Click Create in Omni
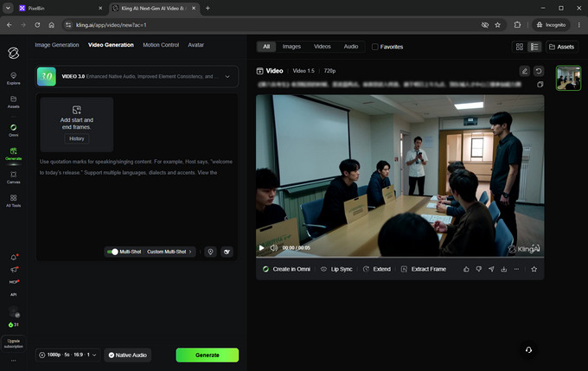 coord(286,269)
